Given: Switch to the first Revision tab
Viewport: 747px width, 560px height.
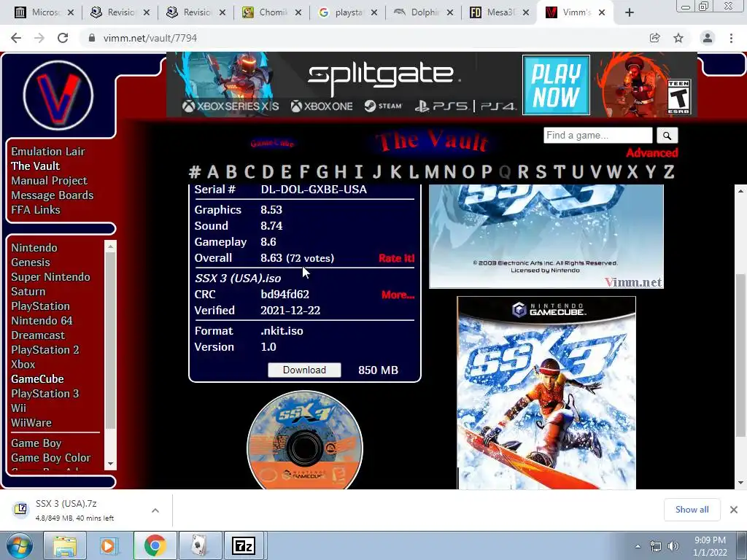Looking at the screenshot, I should pos(121,12).
